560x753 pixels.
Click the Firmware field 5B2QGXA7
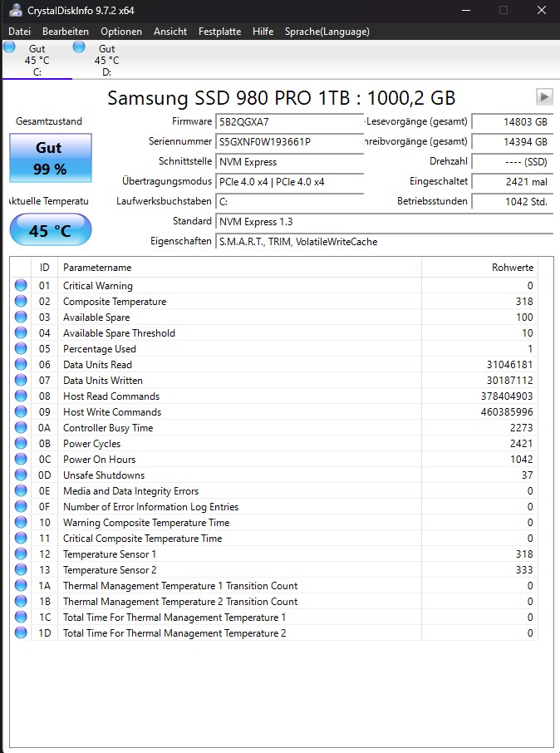point(289,122)
